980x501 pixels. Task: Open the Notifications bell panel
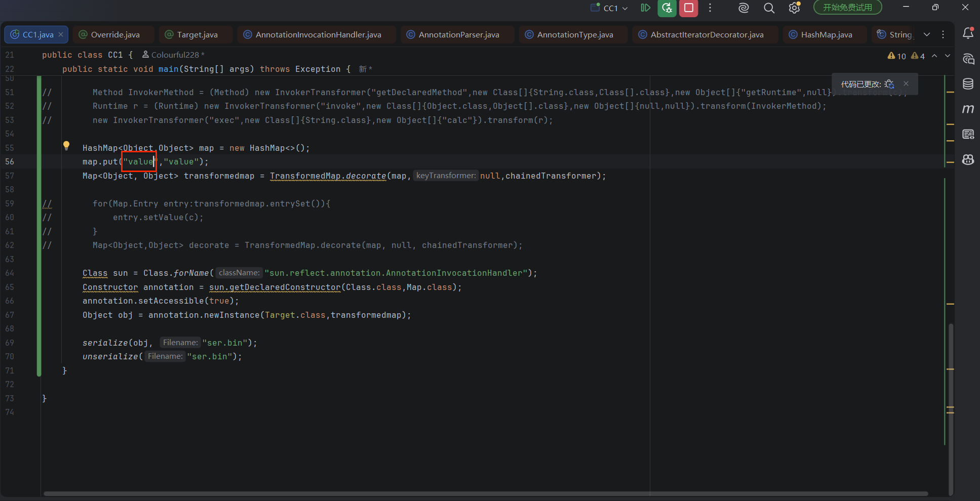[968, 33]
